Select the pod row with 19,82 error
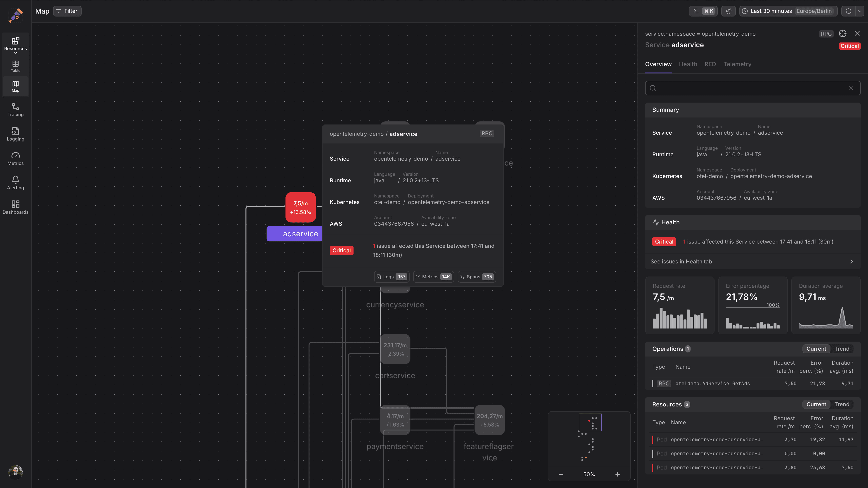868x488 pixels. click(753, 439)
